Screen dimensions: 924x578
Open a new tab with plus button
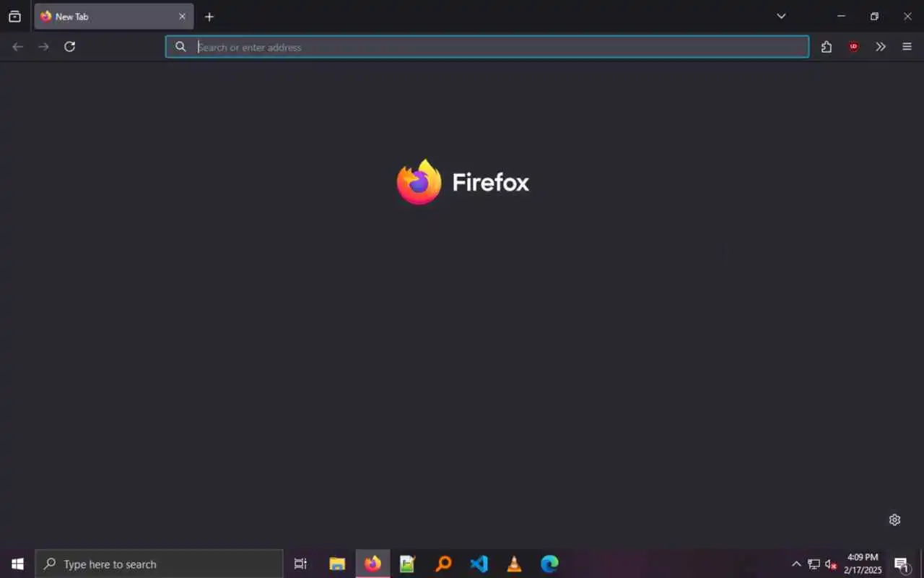pyautogui.click(x=209, y=17)
